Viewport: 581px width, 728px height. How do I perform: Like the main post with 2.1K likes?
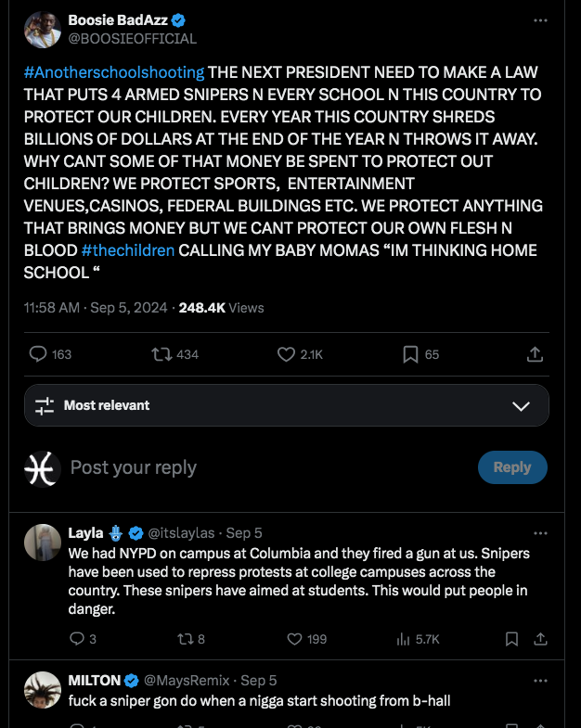click(x=286, y=354)
